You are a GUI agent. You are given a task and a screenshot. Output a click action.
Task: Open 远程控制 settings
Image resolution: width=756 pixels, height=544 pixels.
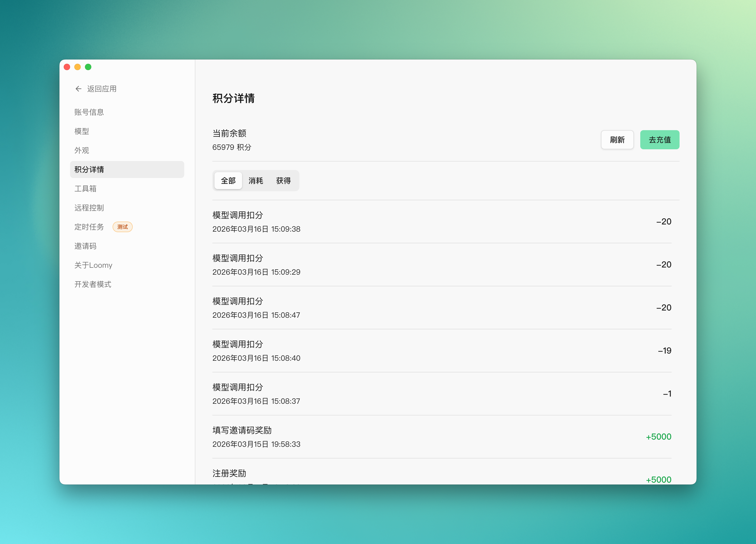coord(89,207)
